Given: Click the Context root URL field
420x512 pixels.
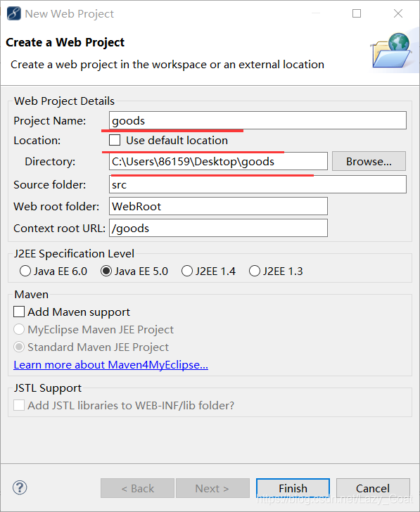Looking at the screenshot, I should [x=218, y=228].
